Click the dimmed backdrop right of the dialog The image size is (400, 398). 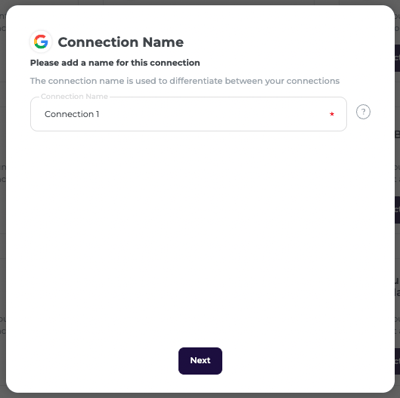pyautogui.click(x=397, y=200)
